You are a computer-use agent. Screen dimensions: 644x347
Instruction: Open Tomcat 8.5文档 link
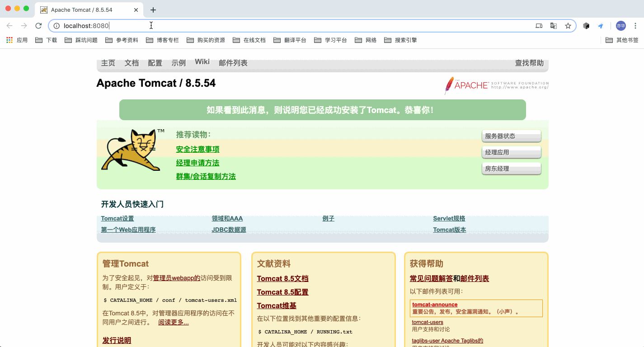pos(283,278)
